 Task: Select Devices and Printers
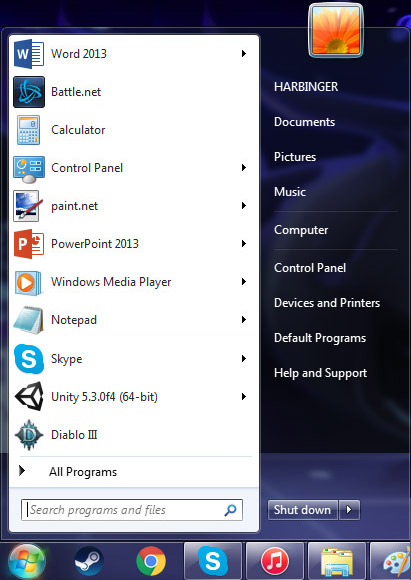coord(327,303)
